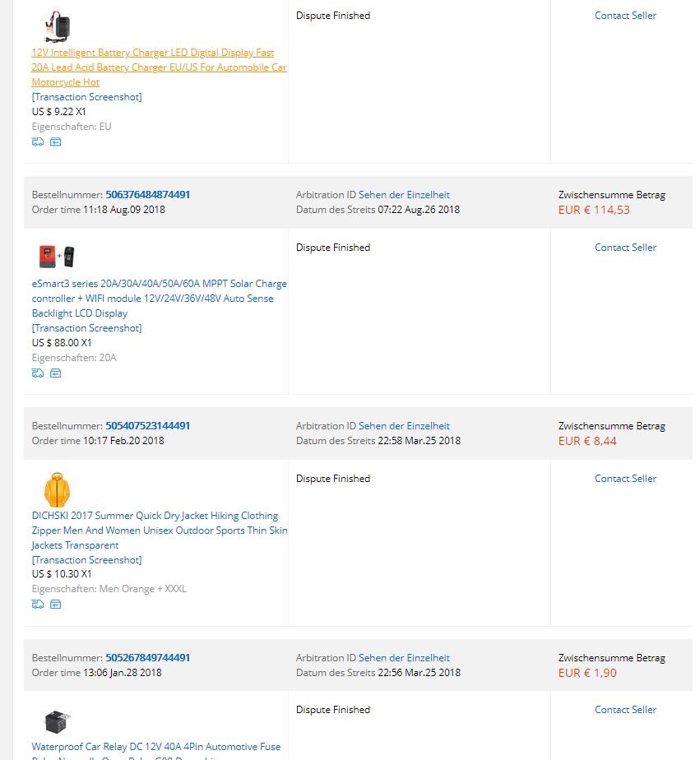The image size is (700, 760).
Task: Contact Seller for eSmart3 solar controller order
Action: coord(625,248)
